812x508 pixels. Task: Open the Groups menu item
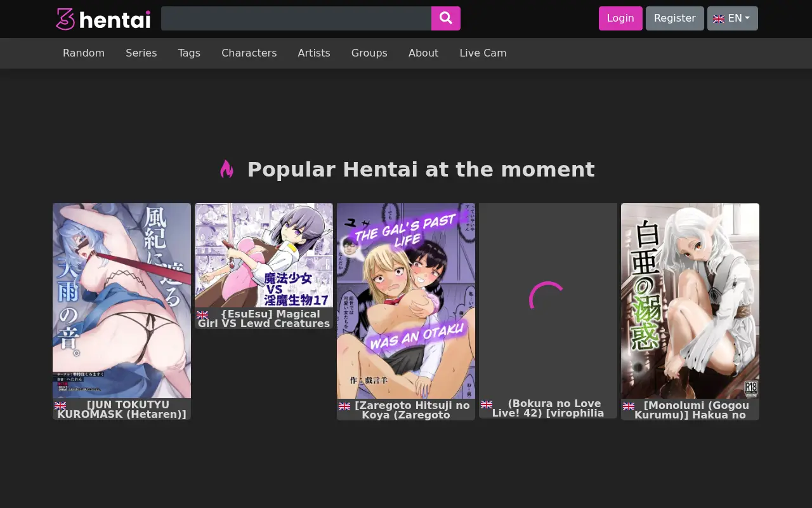(x=369, y=53)
